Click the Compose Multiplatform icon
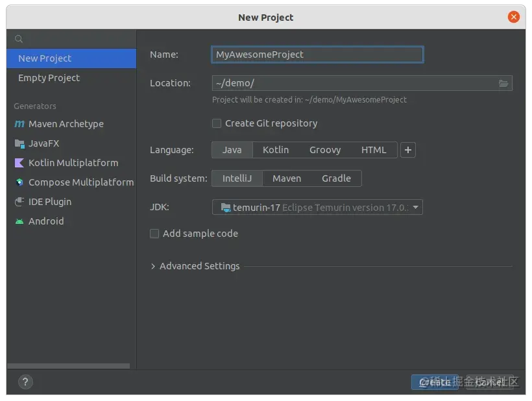This screenshot has width=532, height=401. [19, 182]
